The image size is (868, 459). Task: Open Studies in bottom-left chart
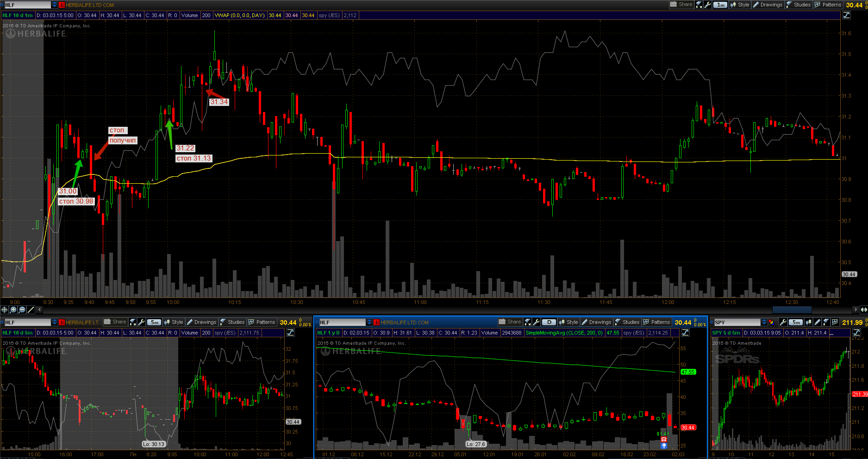(x=232, y=322)
